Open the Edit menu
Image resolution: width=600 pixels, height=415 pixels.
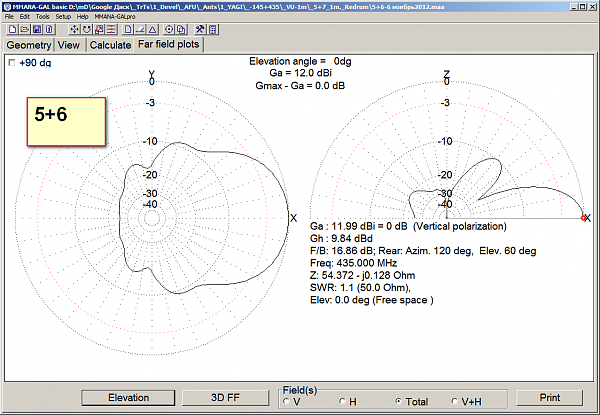click(x=25, y=17)
